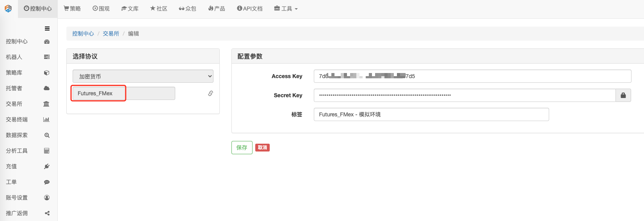Expand the 工具 menu in top navigation
Viewport: 644px width, 221px height.
coord(286,9)
